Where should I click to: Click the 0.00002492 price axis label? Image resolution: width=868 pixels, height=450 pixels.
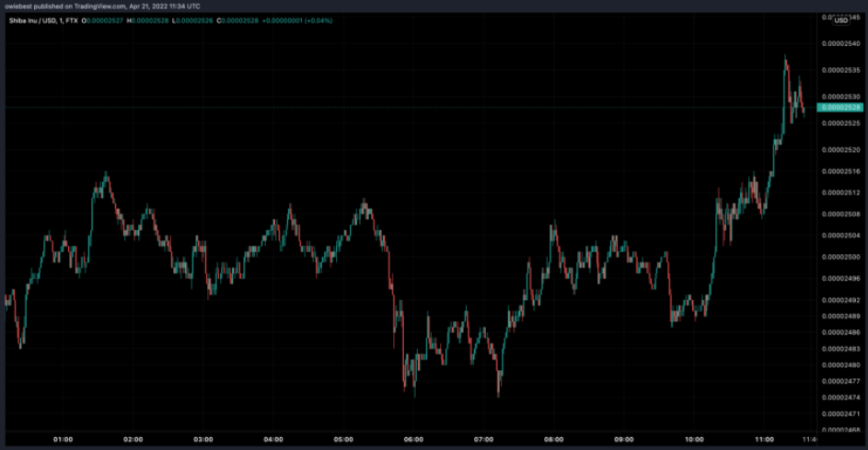841,301
